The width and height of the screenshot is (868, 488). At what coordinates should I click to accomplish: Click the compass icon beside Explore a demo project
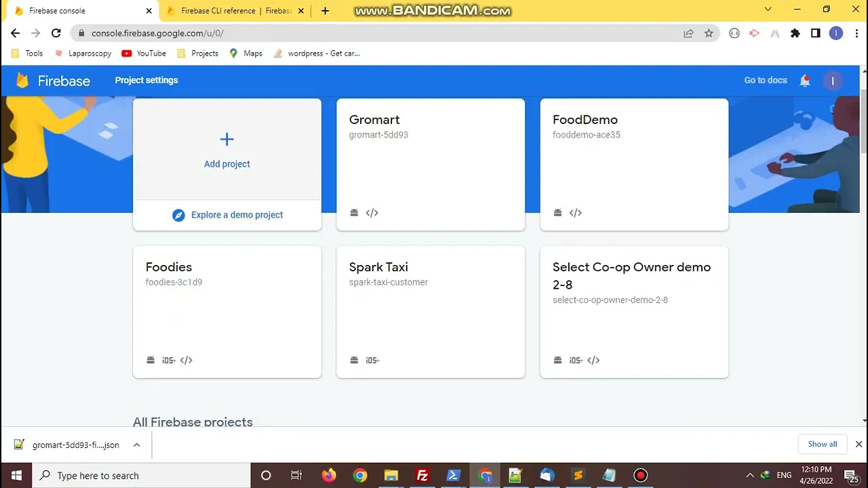tap(178, 215)
